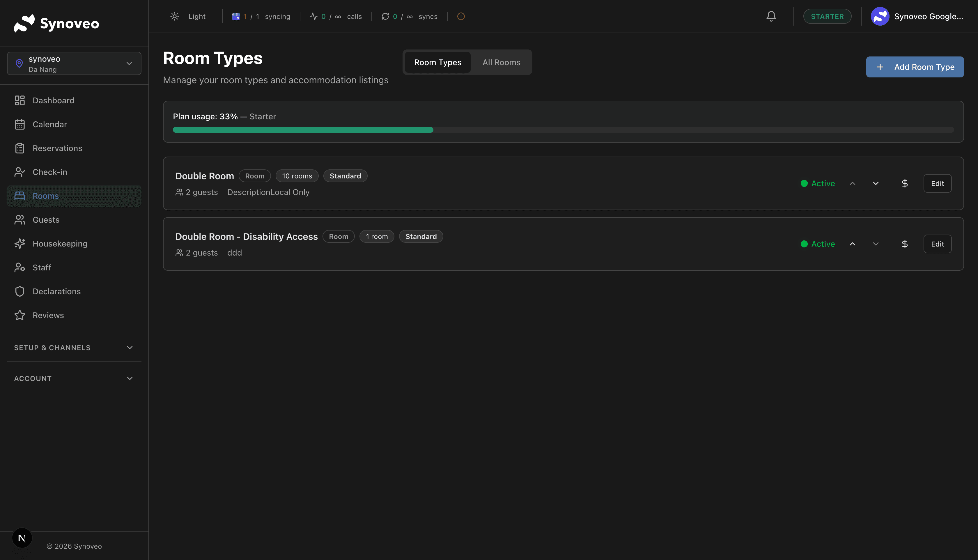Screen dimensions: 978x560
Task: Click the Synoveo logo
Action: [x=56, y=24]
